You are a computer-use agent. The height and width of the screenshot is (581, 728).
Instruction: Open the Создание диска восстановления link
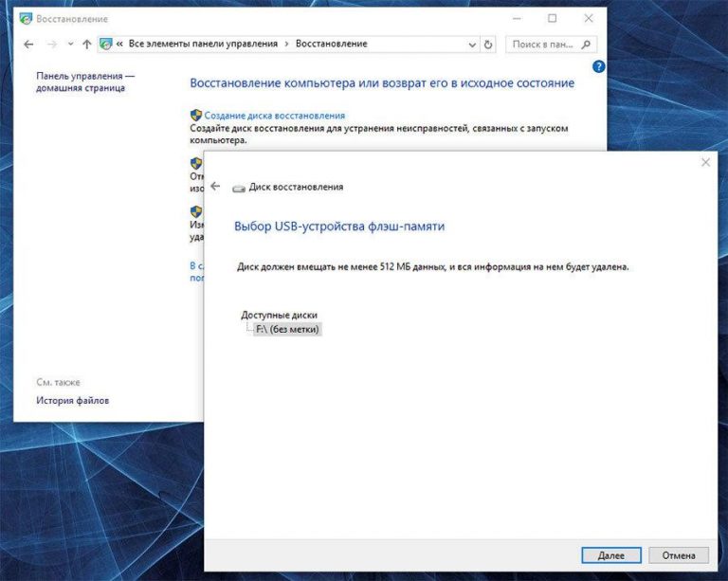point(275,115)
